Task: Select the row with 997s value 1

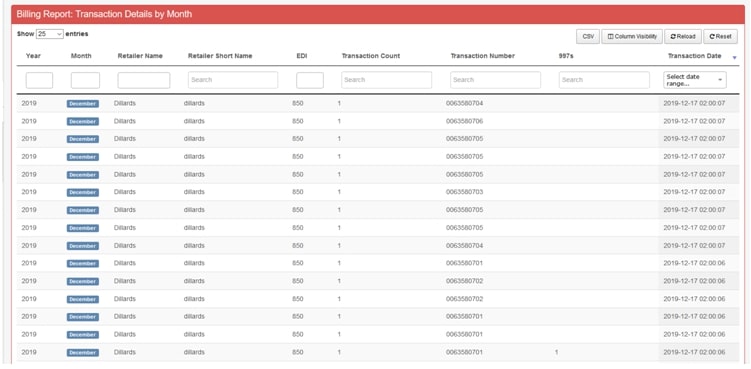Action: (378, 352)
